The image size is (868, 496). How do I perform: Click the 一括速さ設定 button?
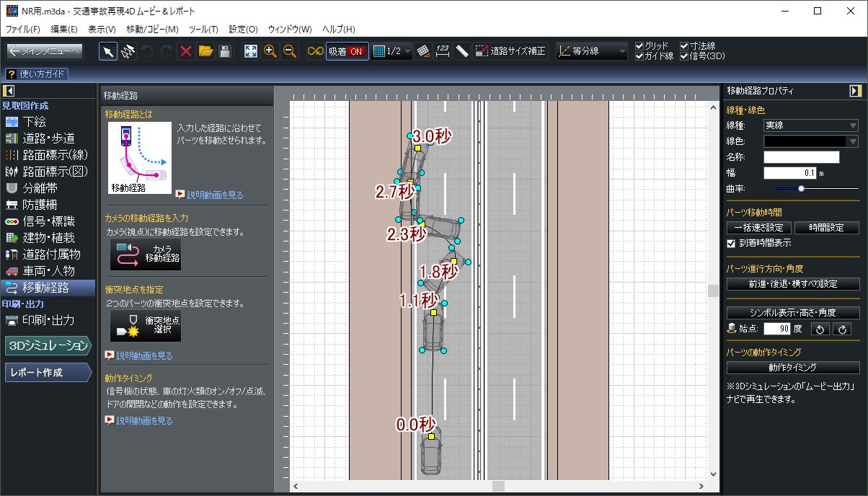pyautogui.click(x=758, y=228)
